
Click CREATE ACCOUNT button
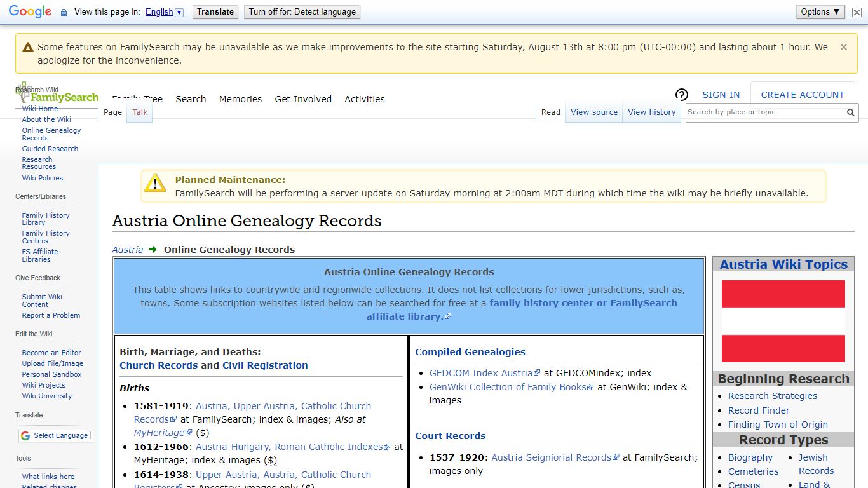[x=803, y=95]
